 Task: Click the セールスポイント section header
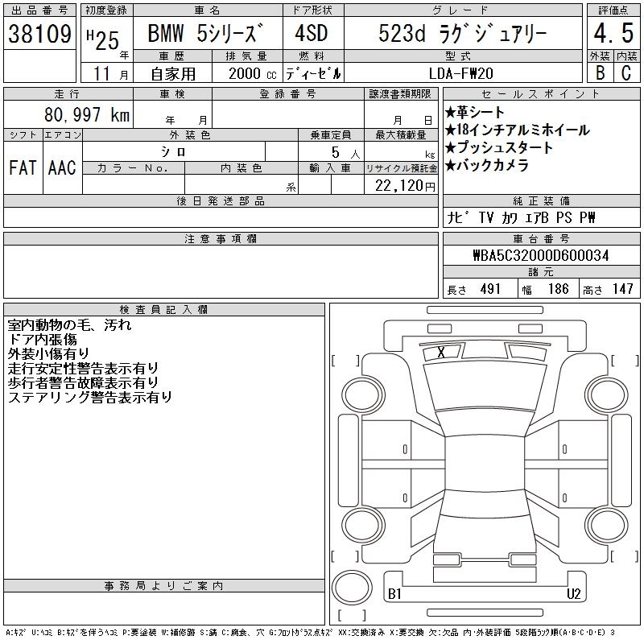[x=541, y=94]
